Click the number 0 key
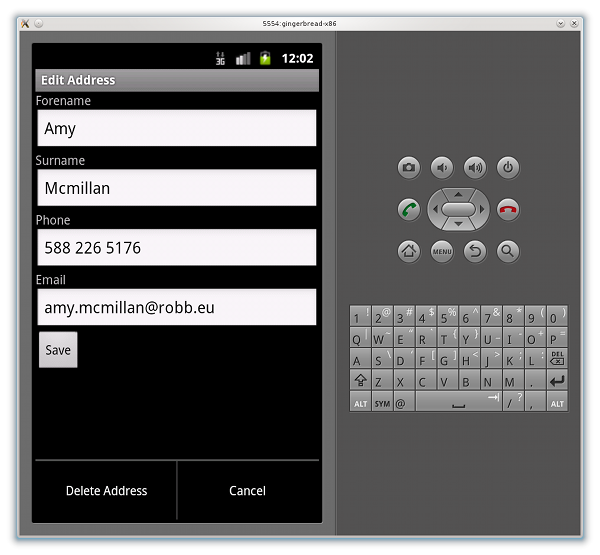The width and height of the screenshot is (600, 555). (557, 316)
